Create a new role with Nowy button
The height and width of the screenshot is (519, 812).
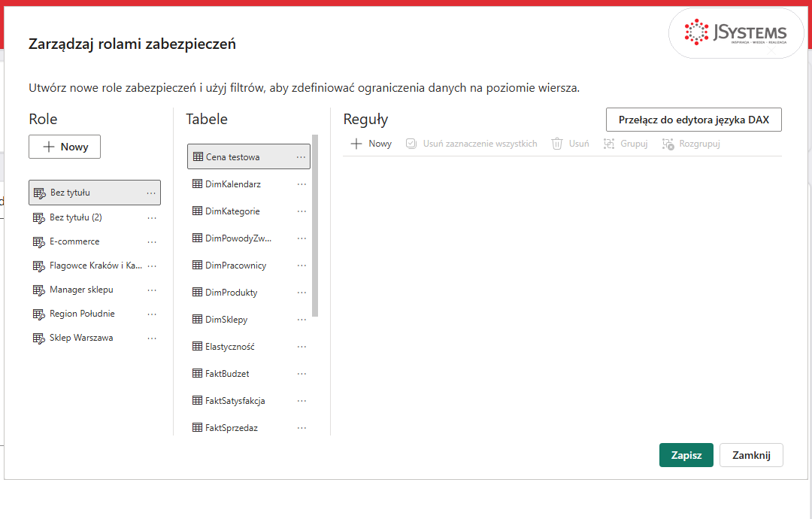(x=65, y=147)
